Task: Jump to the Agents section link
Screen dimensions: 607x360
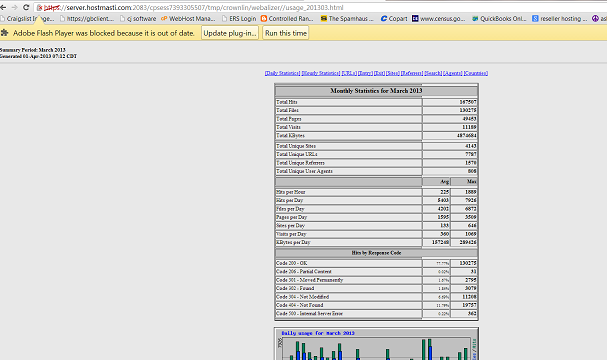Action: click(453, 73)
